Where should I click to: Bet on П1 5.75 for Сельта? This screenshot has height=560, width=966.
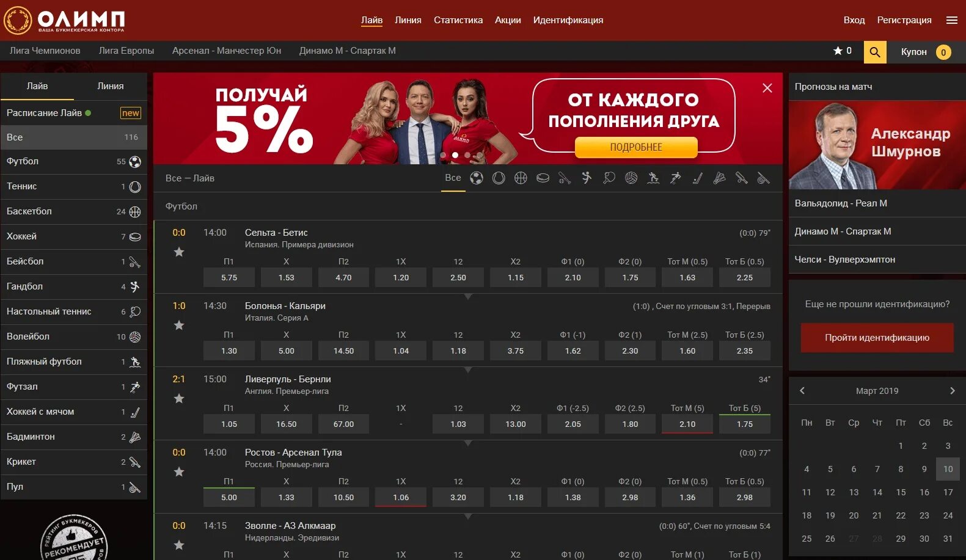(229, 277)
